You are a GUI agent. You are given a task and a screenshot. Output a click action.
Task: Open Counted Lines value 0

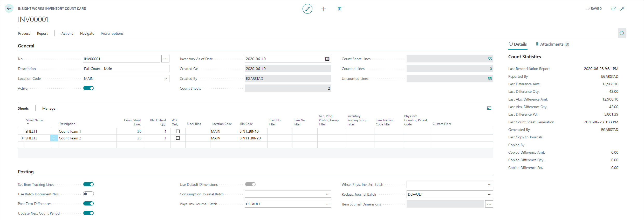coord(491,69)
